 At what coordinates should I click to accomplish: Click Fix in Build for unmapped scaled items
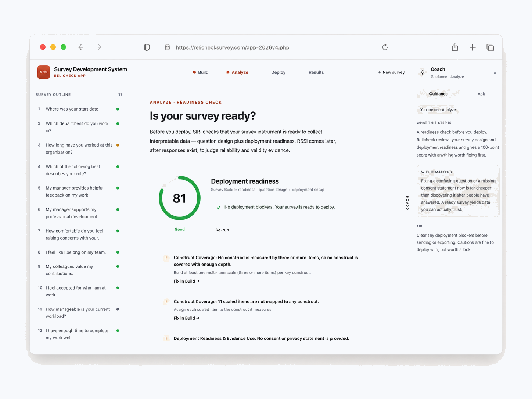(187, 318)
